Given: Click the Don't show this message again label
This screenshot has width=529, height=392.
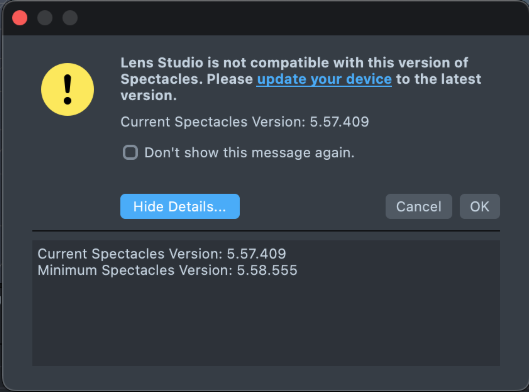Looking at the screenshot, I should [249, 153].
